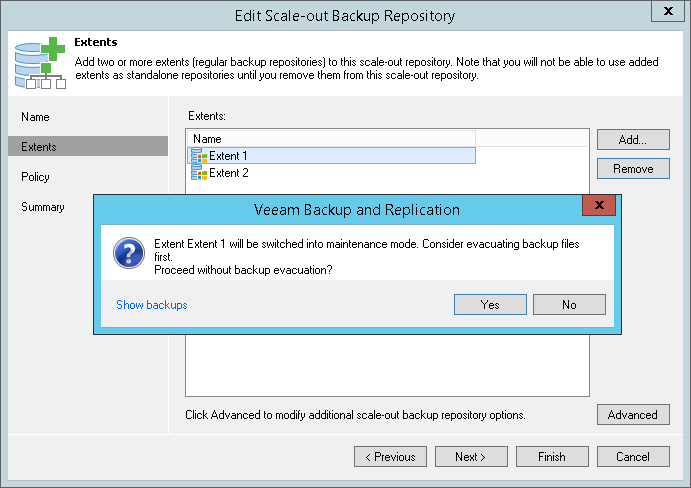Switch to the Policy wizard step
This screenshot has width=691, height=488.
point(35,177)
